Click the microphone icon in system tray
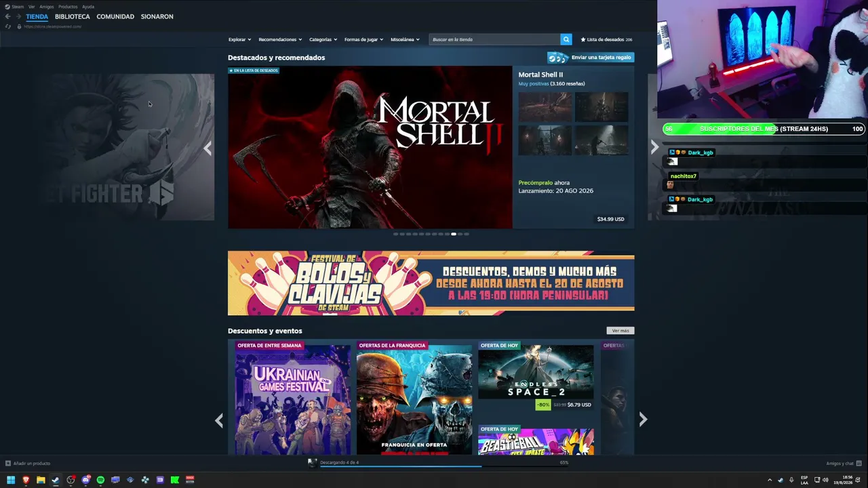The image size is (868, 488). coord(791,480)
